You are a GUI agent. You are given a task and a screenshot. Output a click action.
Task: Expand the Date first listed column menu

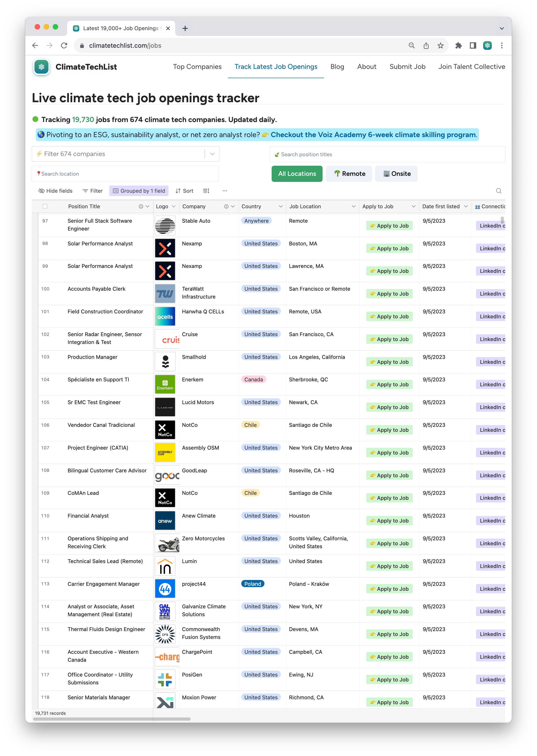click(x=466, y=206)
